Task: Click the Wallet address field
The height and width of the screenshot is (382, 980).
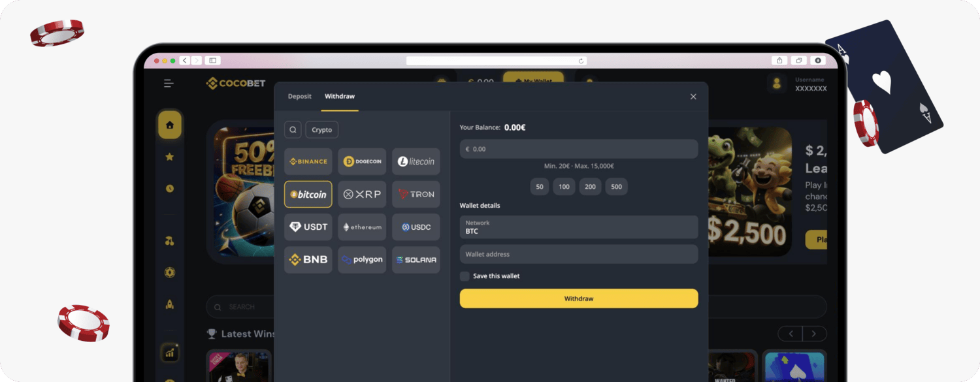Action: (579, 254)
